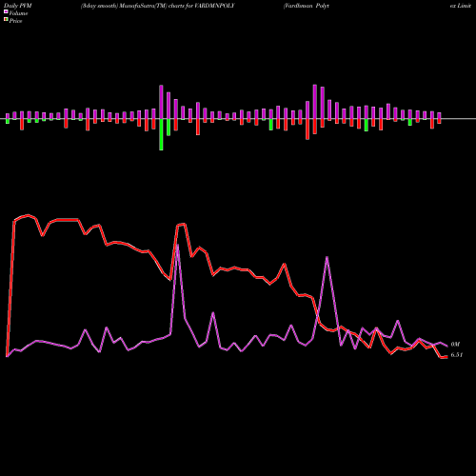The image size is (476, 476).
Task: Select the 'Price' legend label
Action: [15, 21]
